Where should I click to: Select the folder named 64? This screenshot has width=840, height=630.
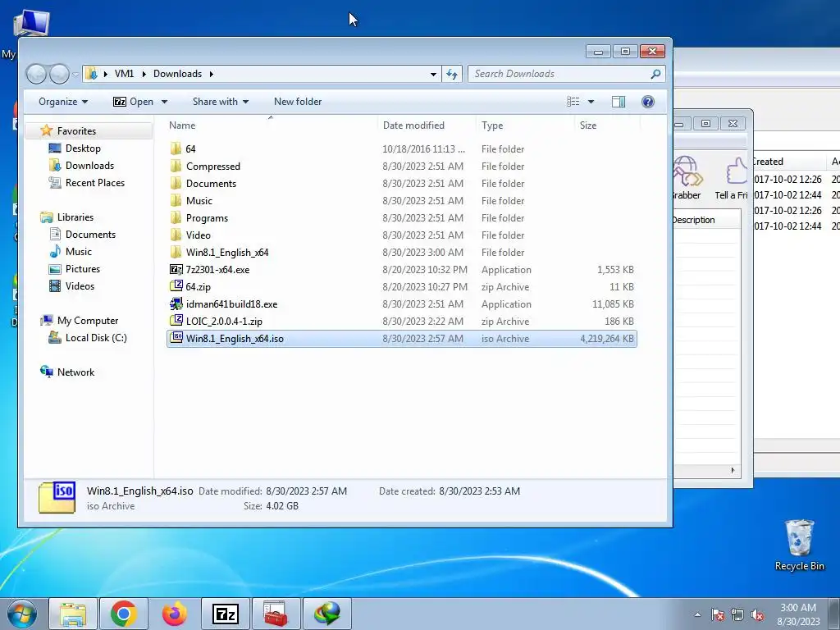point(190,149)
